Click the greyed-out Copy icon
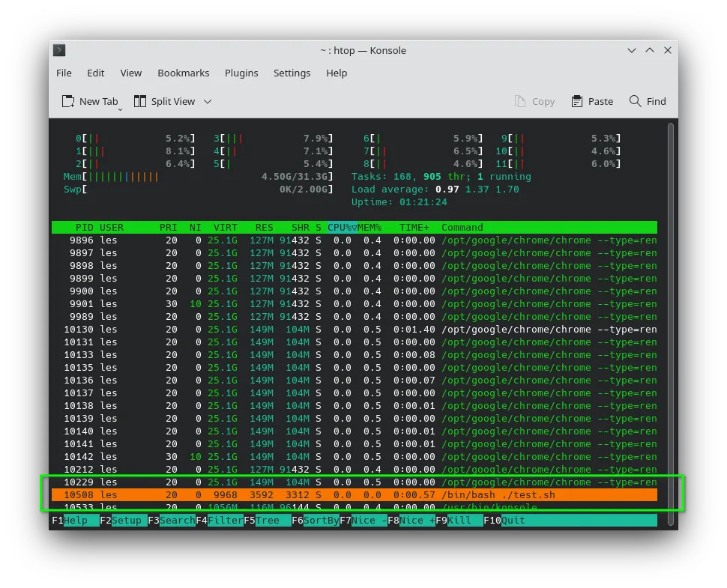The height and width of the screenshot is (588, 727). (519, 101)
